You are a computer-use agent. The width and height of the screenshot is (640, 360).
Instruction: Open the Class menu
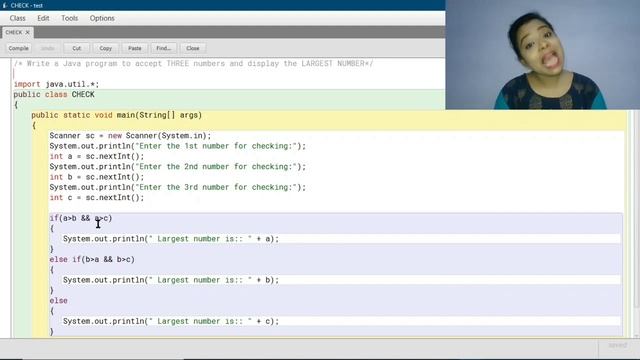(18, 18)
